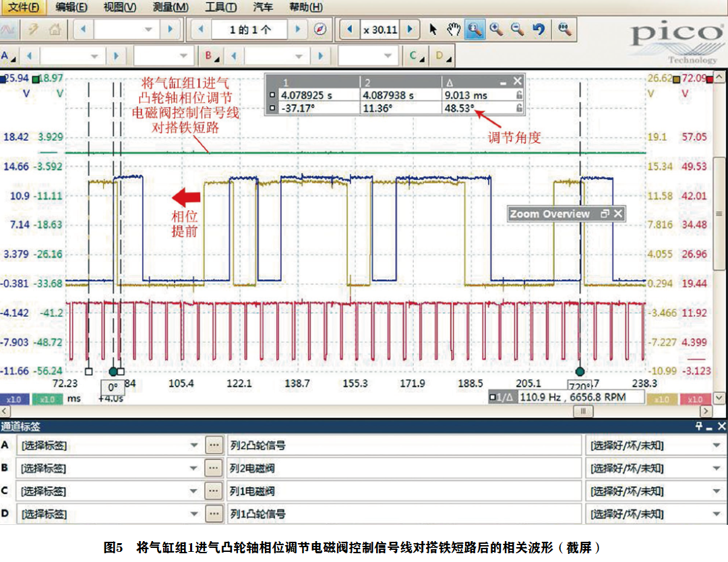Click the horizontal scrollbar thumb
Image resolution: width=728 pixels, height=562 pixels.
[583, 411]
